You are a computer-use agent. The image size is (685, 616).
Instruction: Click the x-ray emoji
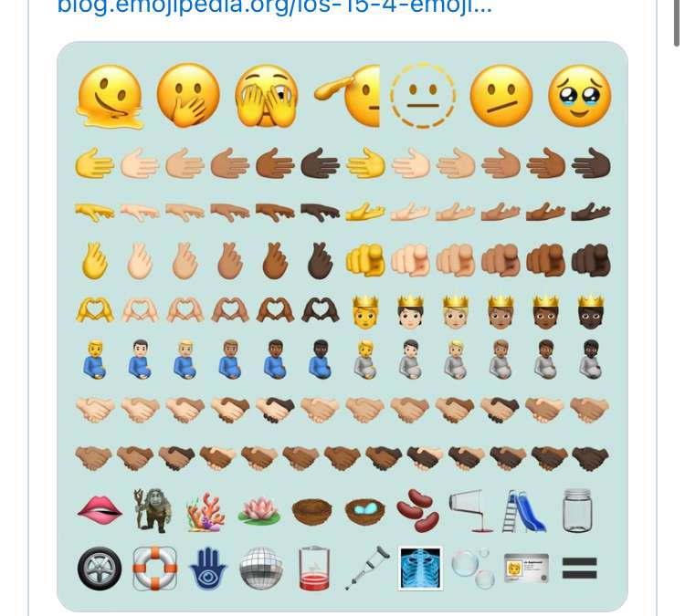click(419, 569)
